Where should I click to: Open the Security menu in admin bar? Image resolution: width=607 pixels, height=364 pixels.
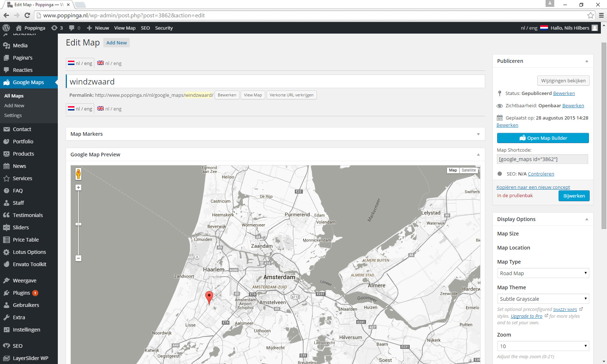tap(164, 28)
